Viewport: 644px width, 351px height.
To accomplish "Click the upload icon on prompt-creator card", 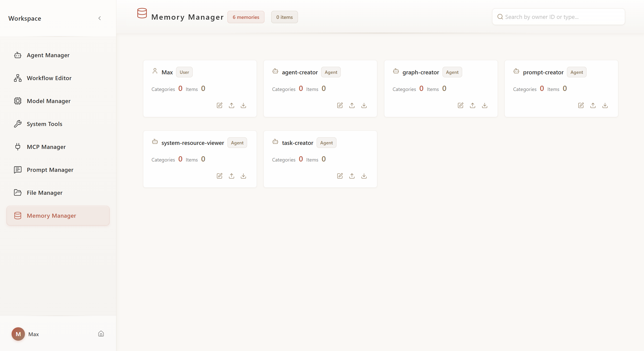I will click(x=593, y=105).
